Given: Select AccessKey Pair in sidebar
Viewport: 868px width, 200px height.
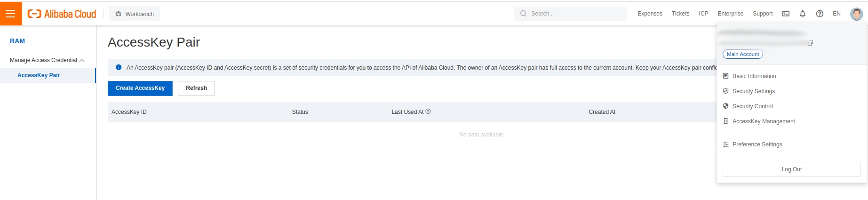Looking at the screenshot, I should [x=39, y=75].
